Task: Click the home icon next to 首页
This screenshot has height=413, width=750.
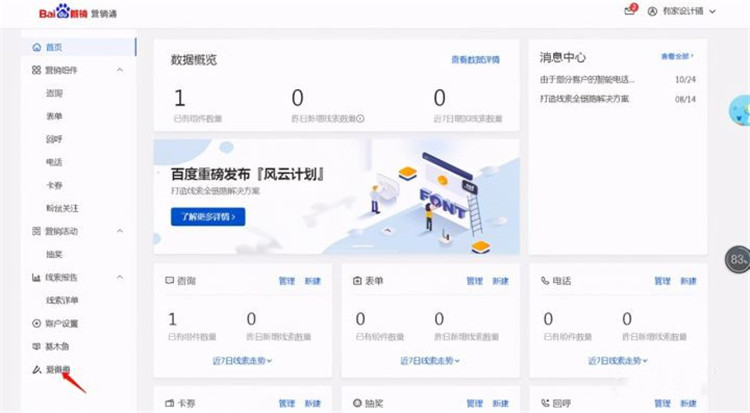Action: tap(37, 47)
